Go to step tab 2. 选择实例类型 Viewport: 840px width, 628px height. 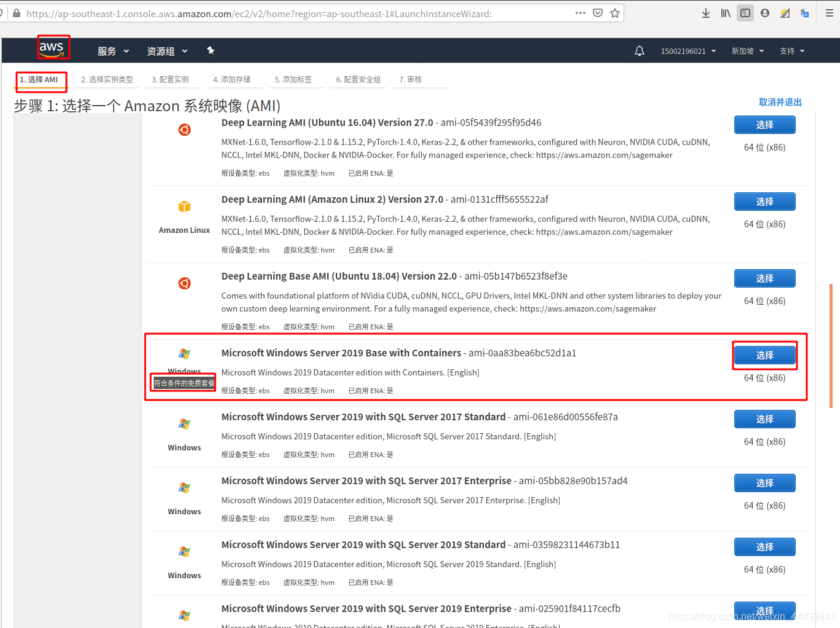[107, 79]
